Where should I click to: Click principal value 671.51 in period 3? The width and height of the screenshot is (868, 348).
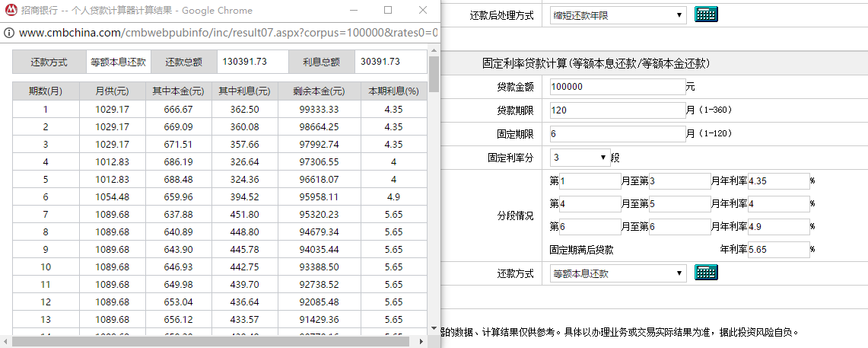coord(179,144)
